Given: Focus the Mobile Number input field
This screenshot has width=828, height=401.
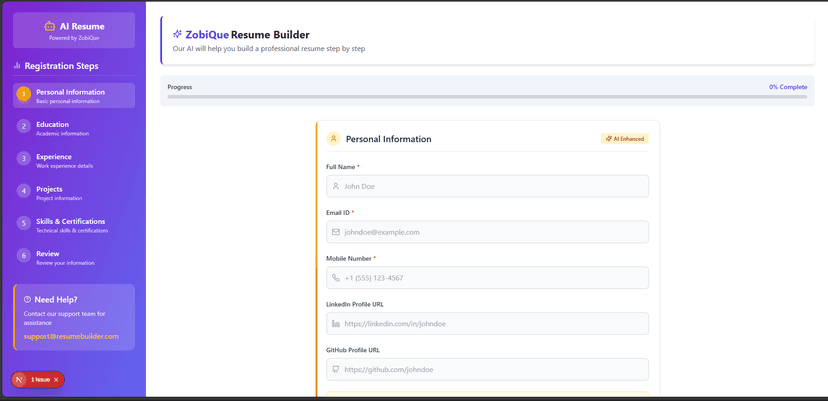Looking at the screenshot, I should (x=487, y=278).
